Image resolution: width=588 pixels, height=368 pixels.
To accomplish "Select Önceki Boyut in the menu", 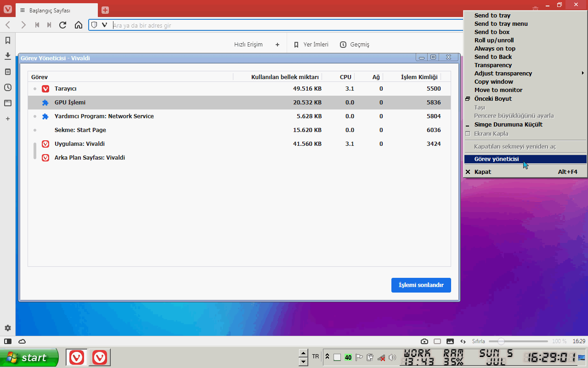I will coord(525,99).
